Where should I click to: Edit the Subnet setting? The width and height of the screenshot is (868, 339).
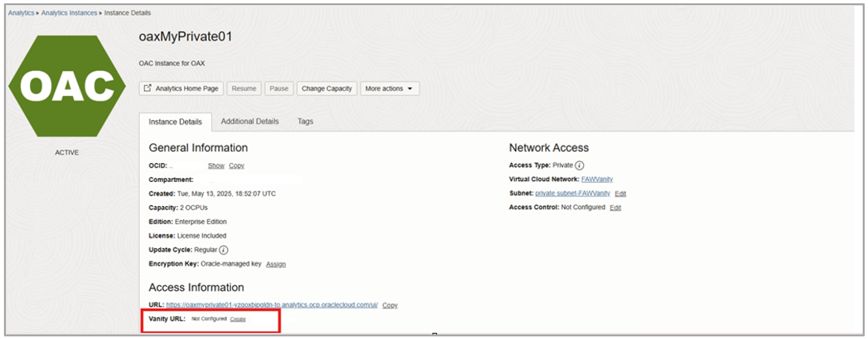pyautogui.click(x=620, y=194)
